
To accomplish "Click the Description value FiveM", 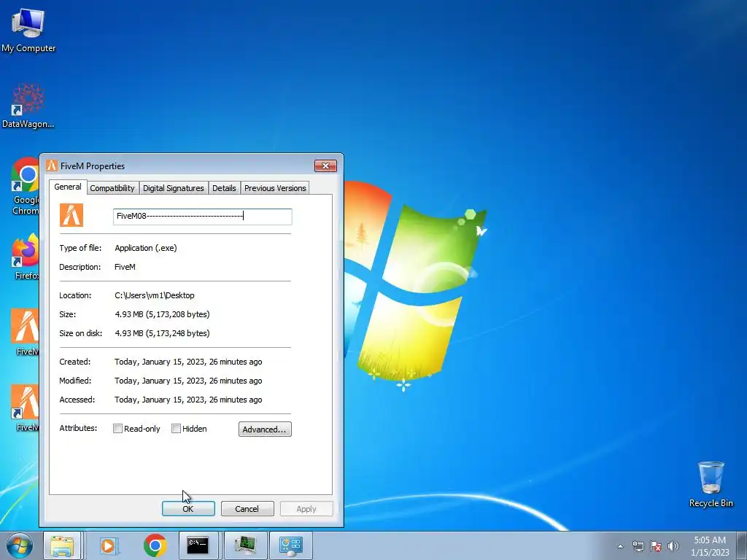I will click(x=125, y=267).
